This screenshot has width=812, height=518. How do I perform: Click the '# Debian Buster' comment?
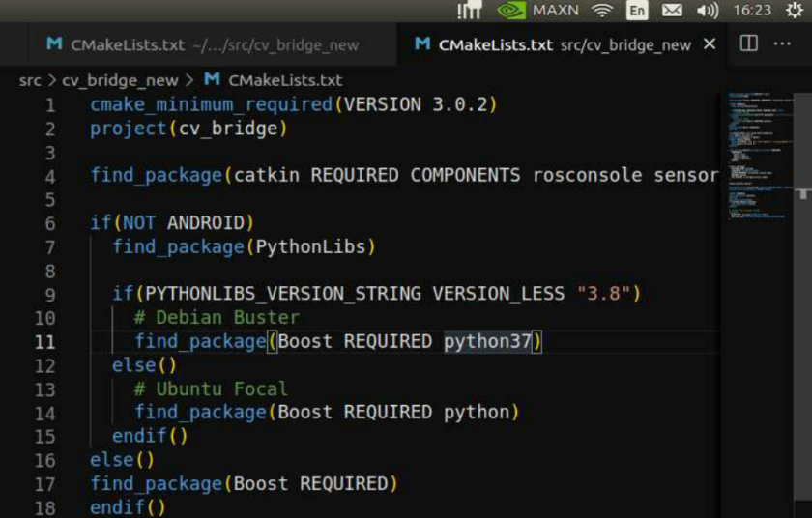[217, 317]
